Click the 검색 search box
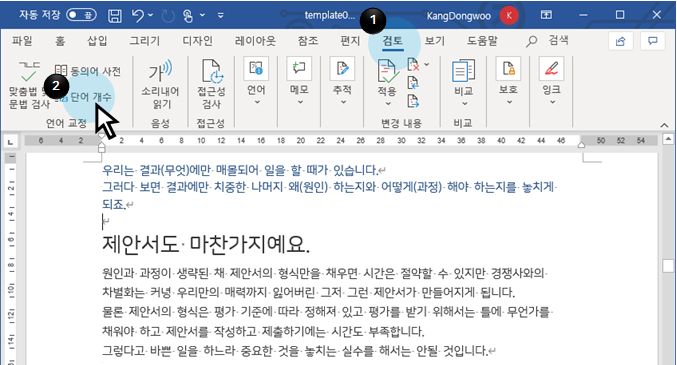This screenshot has width=677, height=365. click(x=547, y=41)
